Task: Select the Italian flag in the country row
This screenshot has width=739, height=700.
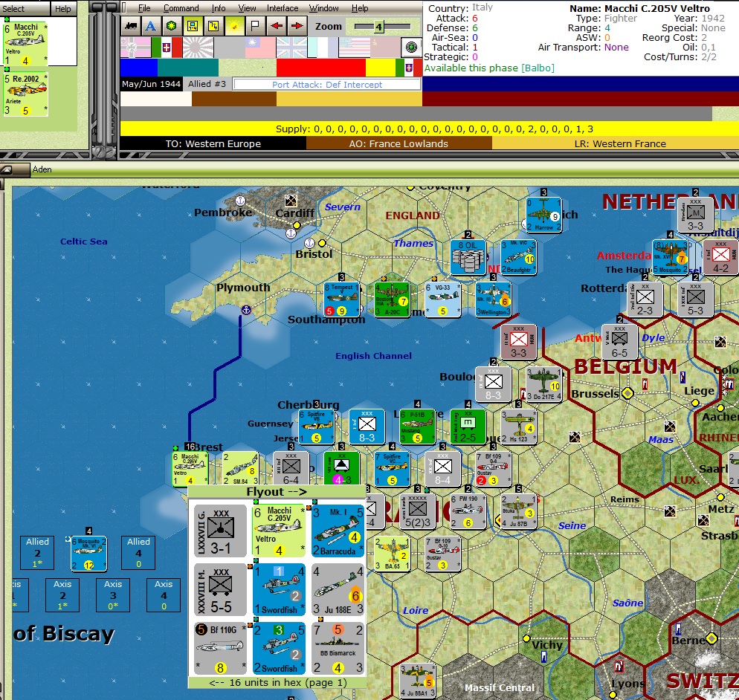Action: click(167, 48)
